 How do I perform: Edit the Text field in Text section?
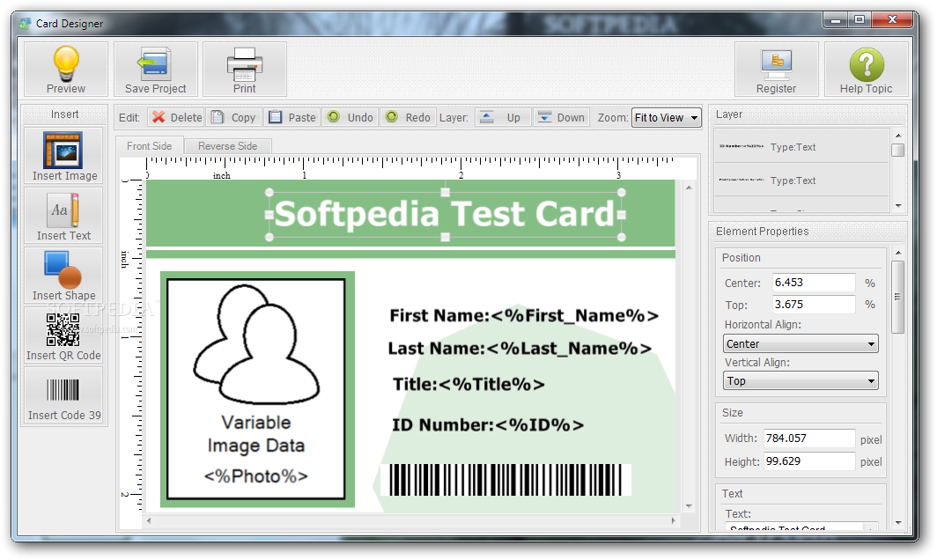coord(794,527)
